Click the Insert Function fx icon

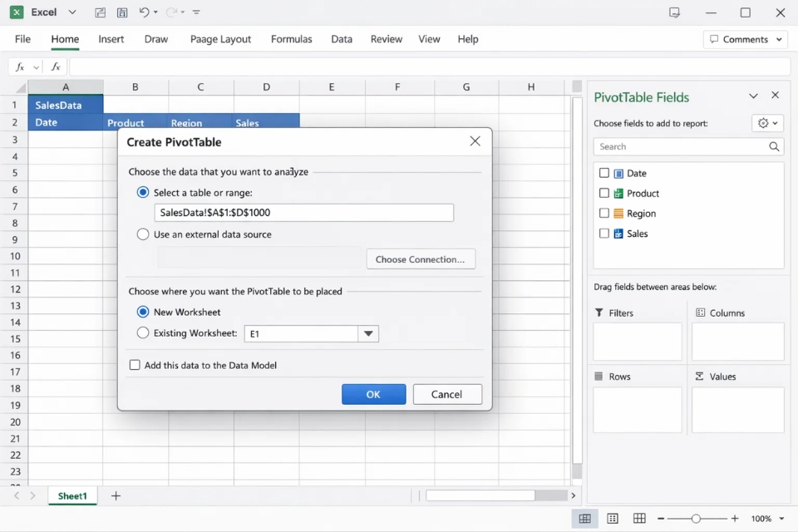pos(56,66)
